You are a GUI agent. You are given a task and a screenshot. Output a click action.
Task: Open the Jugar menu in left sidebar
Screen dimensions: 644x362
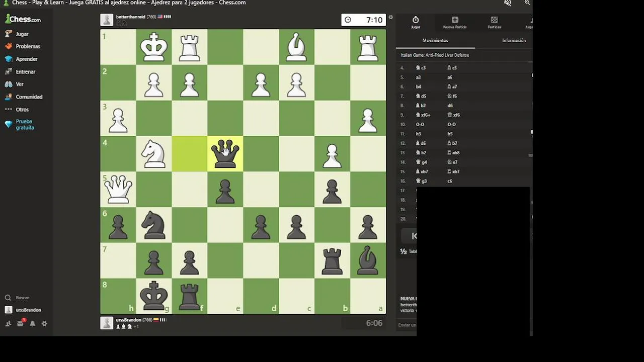[17, 34]
